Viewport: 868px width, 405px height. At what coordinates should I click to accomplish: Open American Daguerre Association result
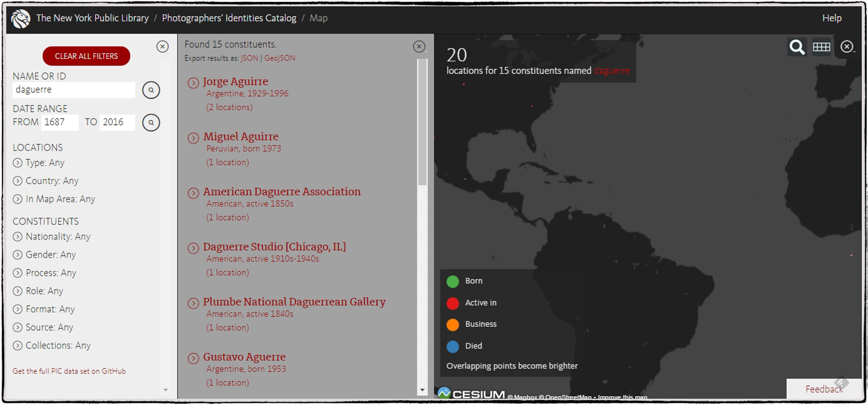[x=281, y=192]
